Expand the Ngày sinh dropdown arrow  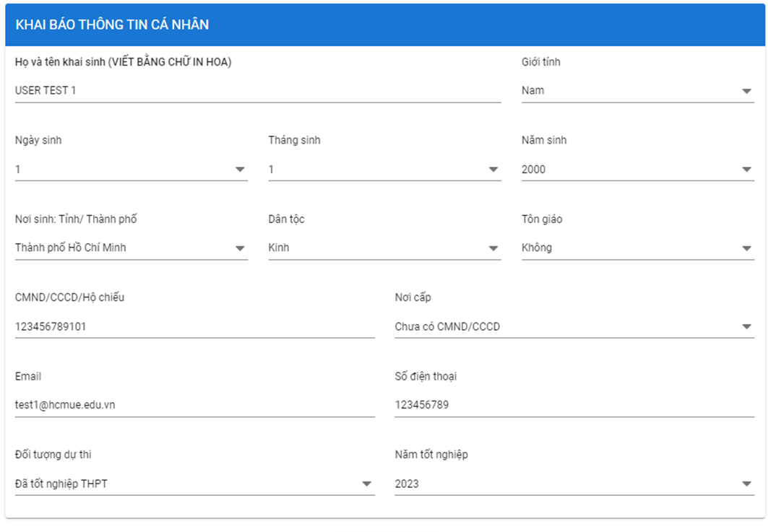(x=240, y=170)
